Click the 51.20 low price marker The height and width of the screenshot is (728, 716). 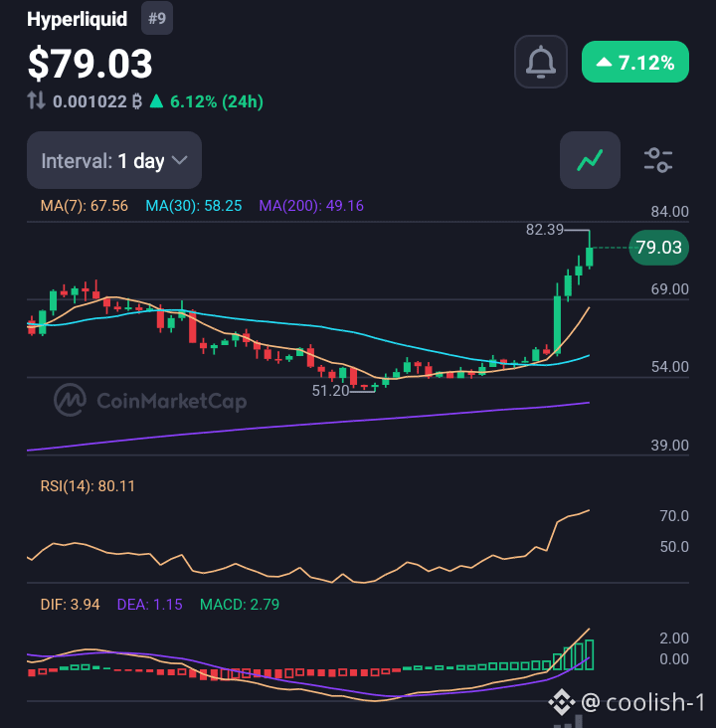pos(330,391)
